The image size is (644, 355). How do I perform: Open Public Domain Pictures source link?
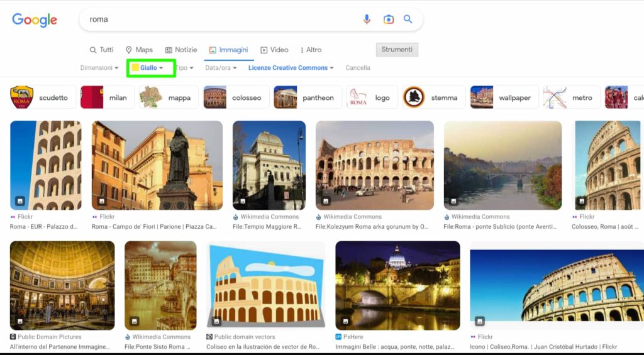[45, 337]
